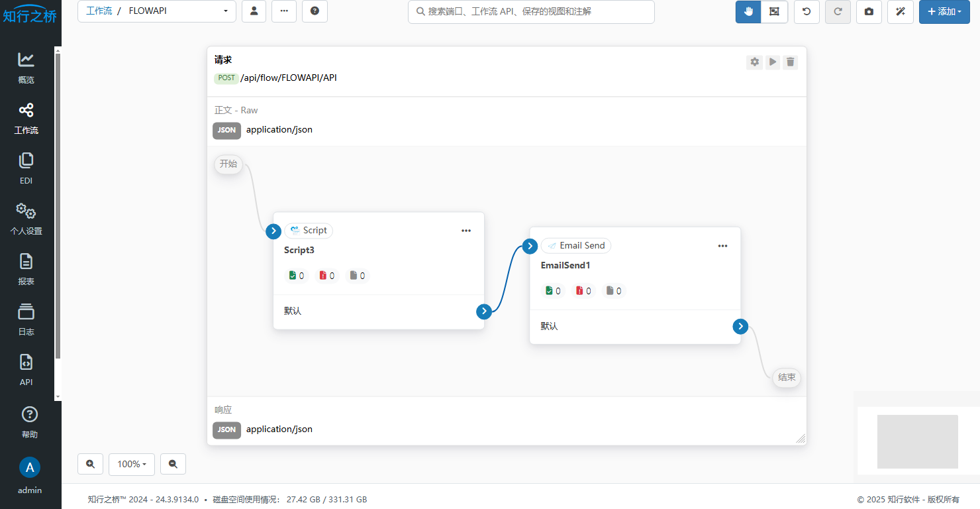Open the EDI sidebar item
This screenshot has width=980, height=509.
[x=26, y=169]
